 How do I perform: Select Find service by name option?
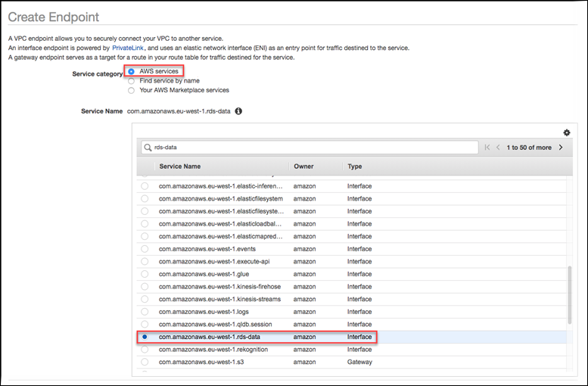[x=132, y=80]
